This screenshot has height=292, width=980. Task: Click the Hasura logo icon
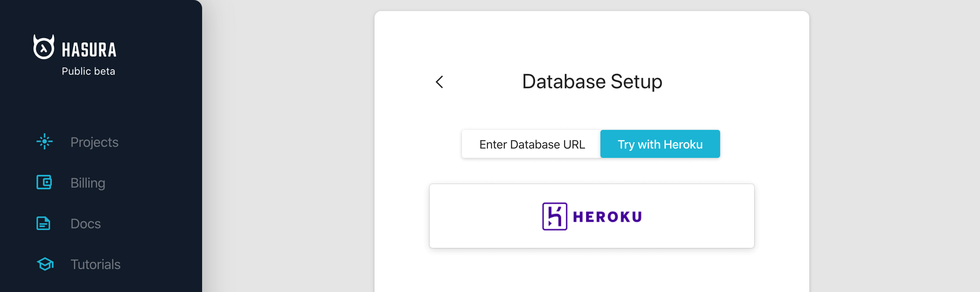44,47
